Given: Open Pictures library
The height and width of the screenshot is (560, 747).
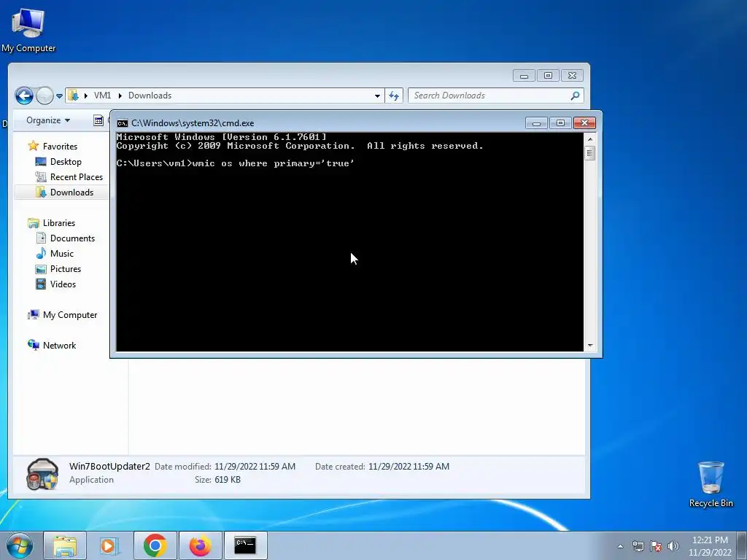Looking at the screenshot, I should click(66, 268).
